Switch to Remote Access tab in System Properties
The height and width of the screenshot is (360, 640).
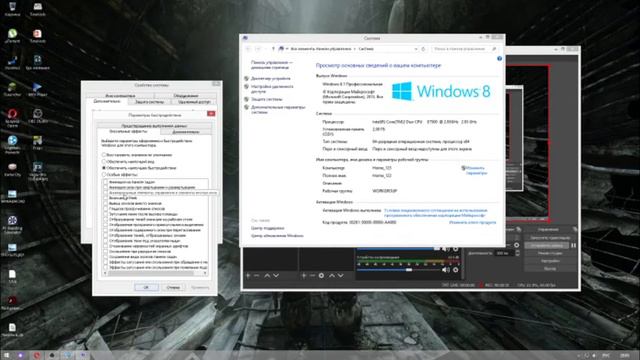click(x=194, y=102)
